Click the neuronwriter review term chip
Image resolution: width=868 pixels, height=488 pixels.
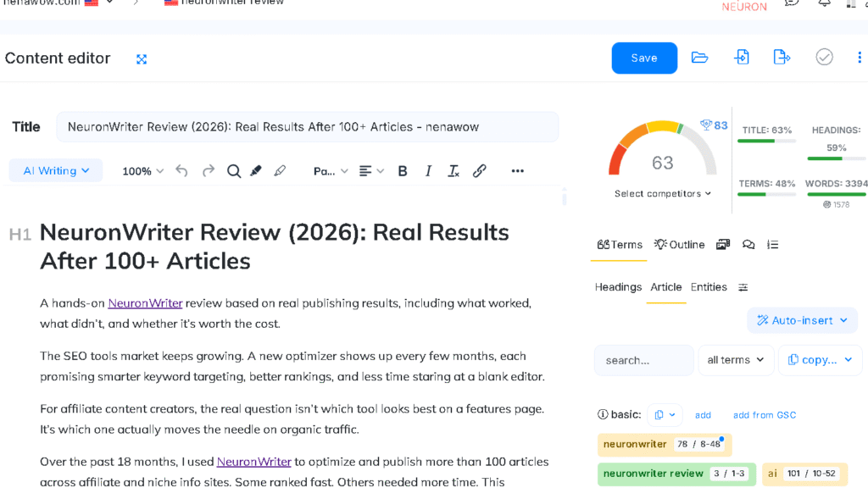tap(676, 474)
